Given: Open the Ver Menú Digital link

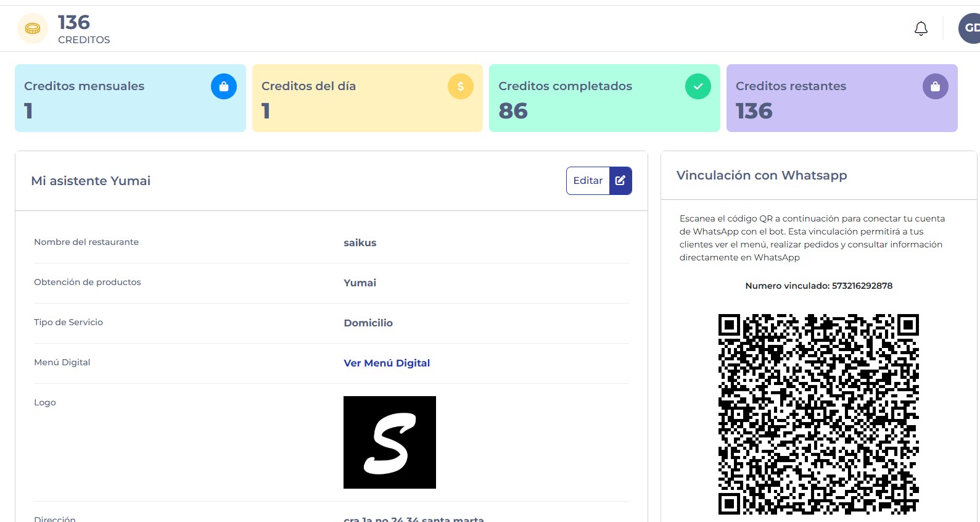Looking at the screenshot, I should coord(387,363).
